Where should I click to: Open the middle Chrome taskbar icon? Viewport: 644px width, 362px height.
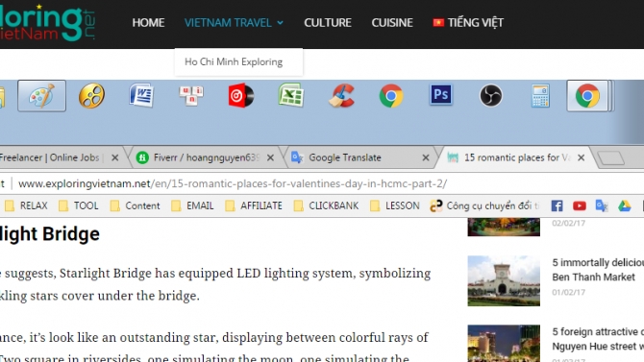tap(391, 96)
